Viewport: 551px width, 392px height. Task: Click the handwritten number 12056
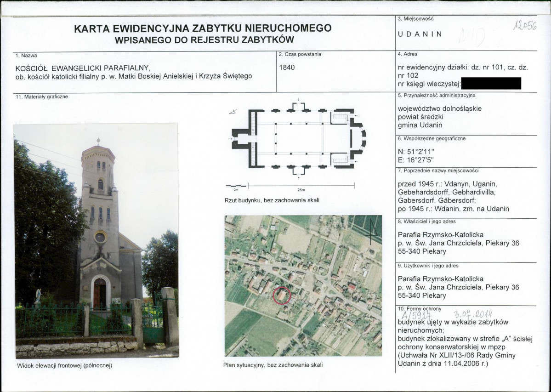525,25
